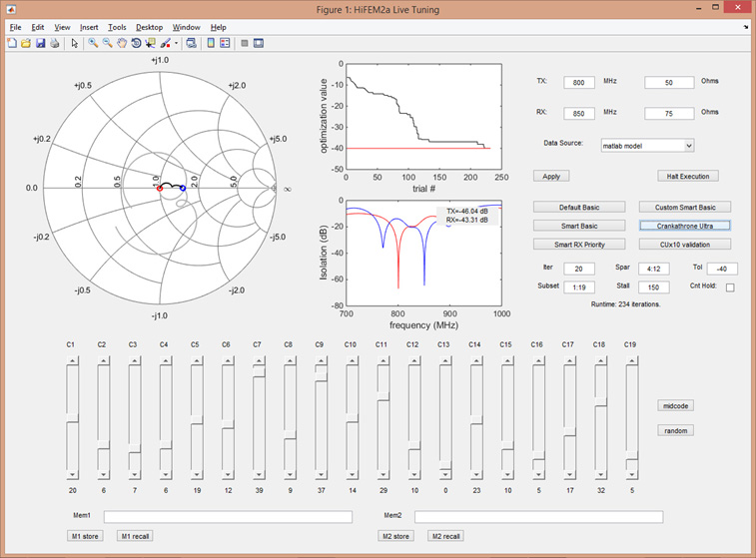756x558 pixels.
Task: Click the Open File folder icon
Action: [26, 43]
